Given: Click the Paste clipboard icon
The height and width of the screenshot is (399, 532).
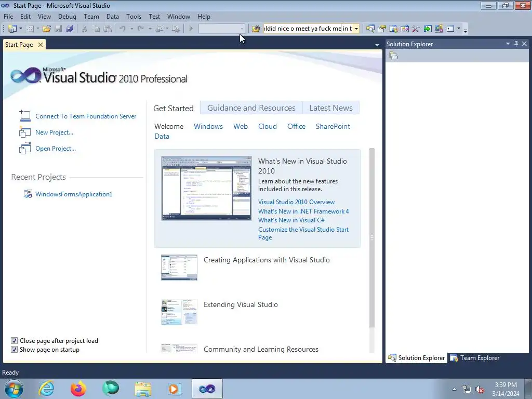Looking at the screenshot, I should 107,29.
